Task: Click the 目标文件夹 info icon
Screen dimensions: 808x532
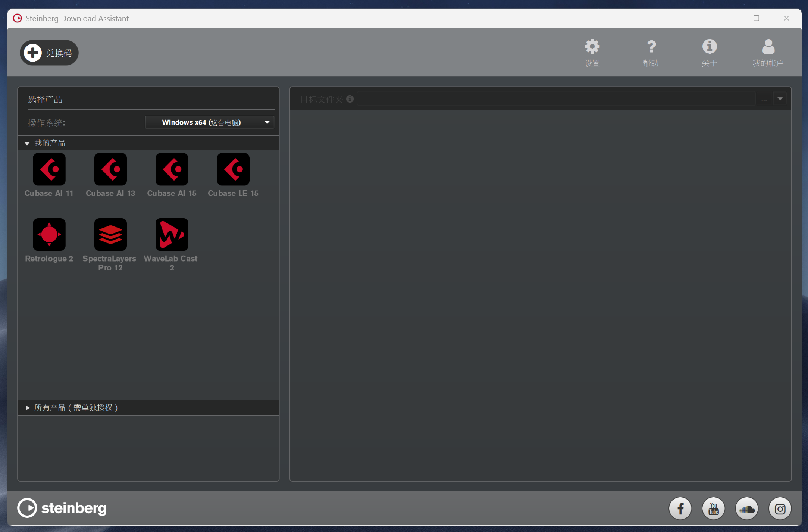Action: [x=350, y=99]
